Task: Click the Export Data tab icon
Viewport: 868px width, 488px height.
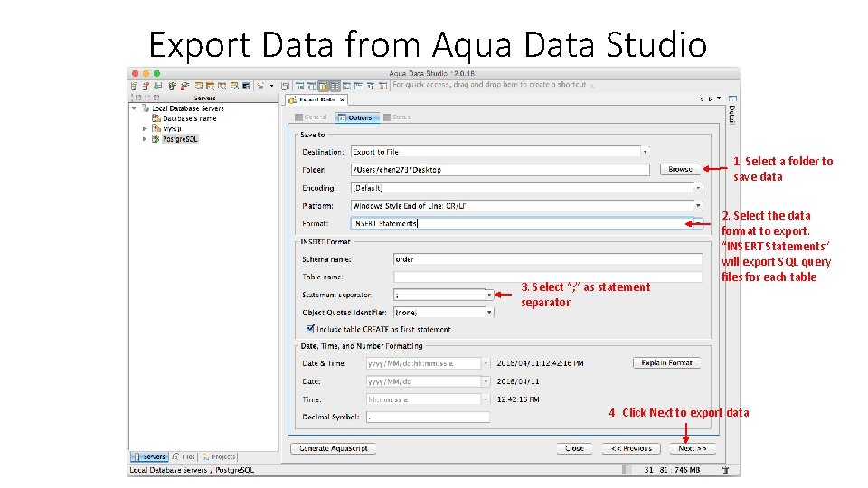Action: click(293, 99)
